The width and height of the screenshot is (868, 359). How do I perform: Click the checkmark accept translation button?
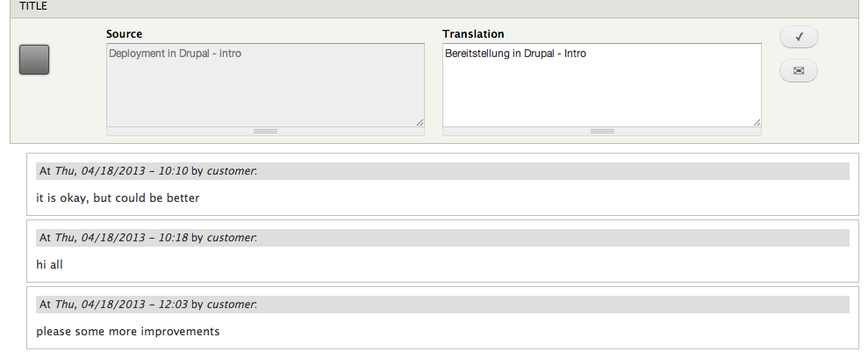[x=799, y=37]
